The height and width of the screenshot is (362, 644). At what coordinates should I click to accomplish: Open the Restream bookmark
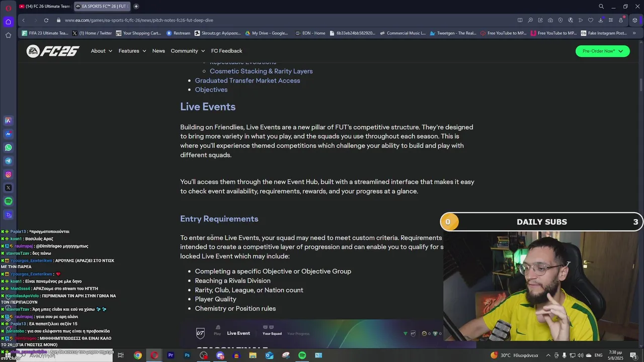[178, 33]
